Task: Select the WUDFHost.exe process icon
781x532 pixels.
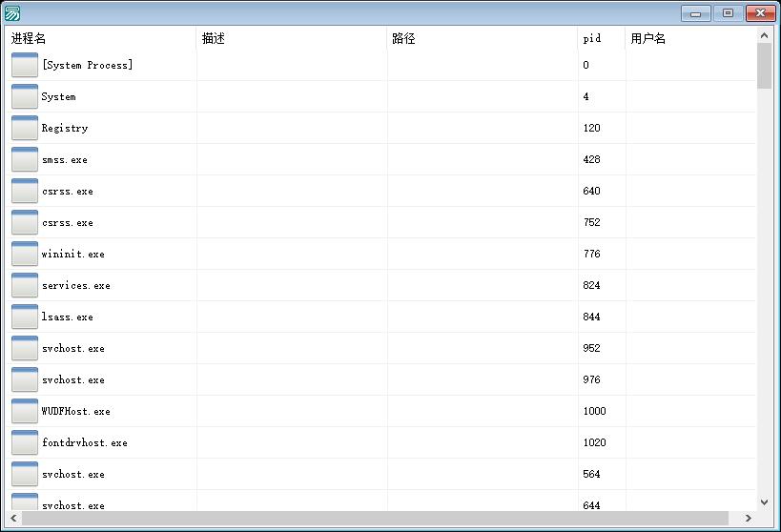Action: [x=25, y=411]
